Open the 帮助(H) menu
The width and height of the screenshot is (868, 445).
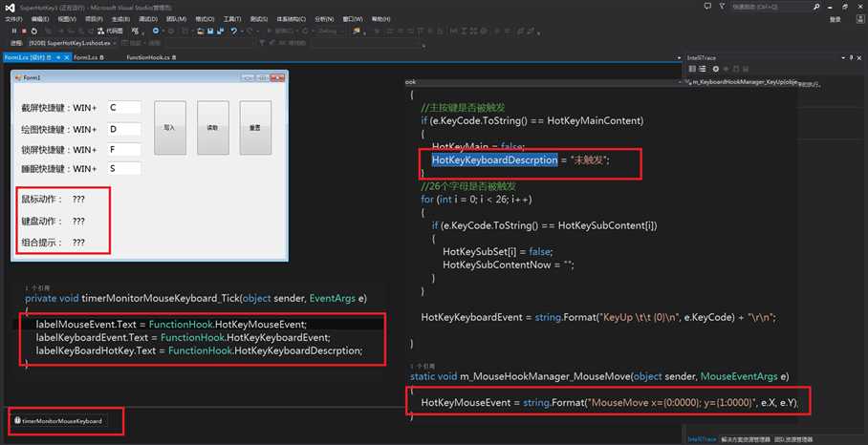tap(380, 19)
